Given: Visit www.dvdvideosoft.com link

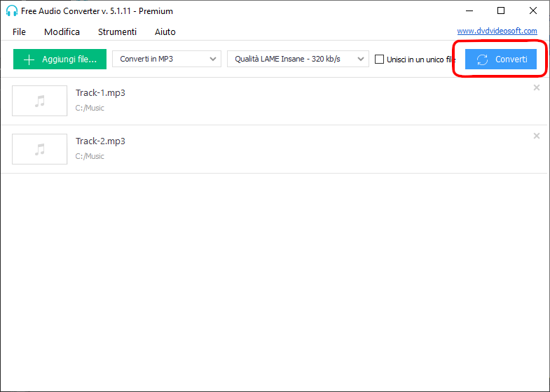Looking at the screenshot, I should 497,31.
